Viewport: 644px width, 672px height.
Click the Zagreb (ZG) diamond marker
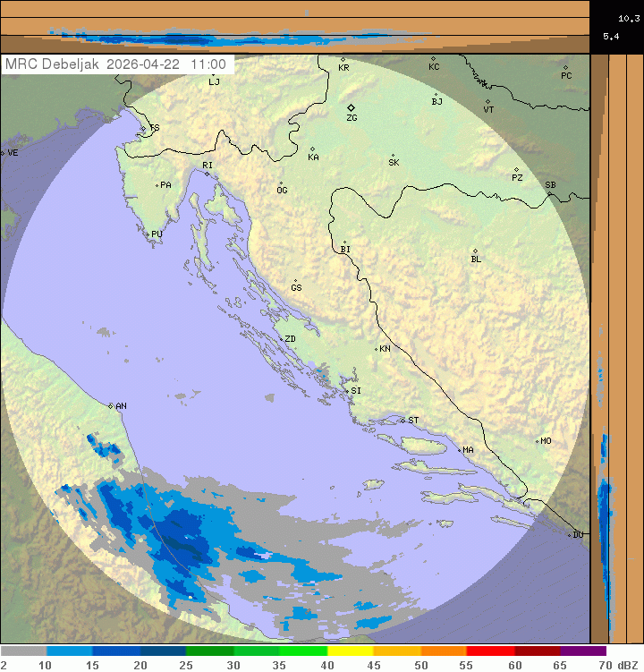click(351, 107)
